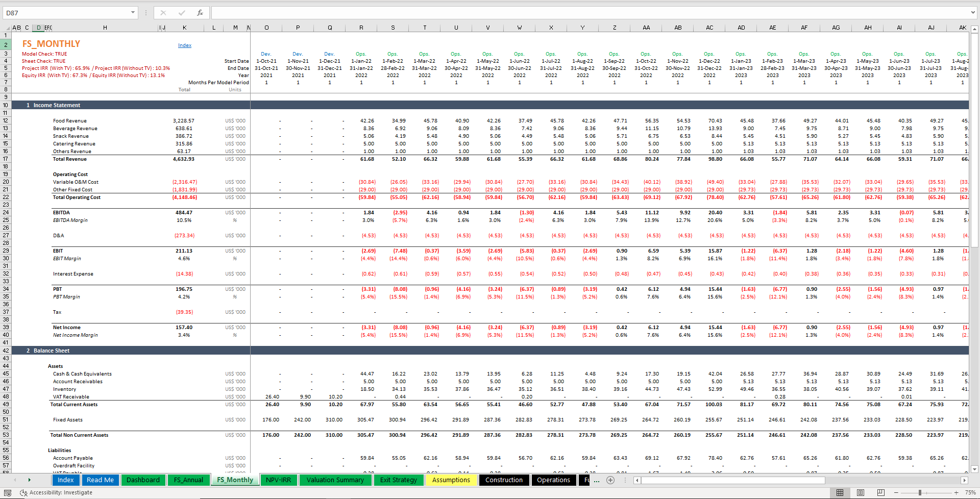Screen dimensions: 980x499
Task: Open the Name Box dropdown arrow
Action: 134,13
